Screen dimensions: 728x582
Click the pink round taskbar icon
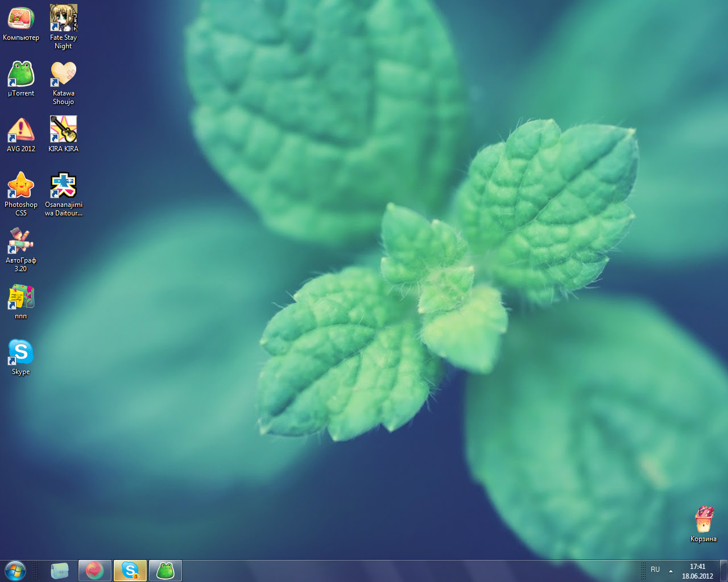pos(95,571)
